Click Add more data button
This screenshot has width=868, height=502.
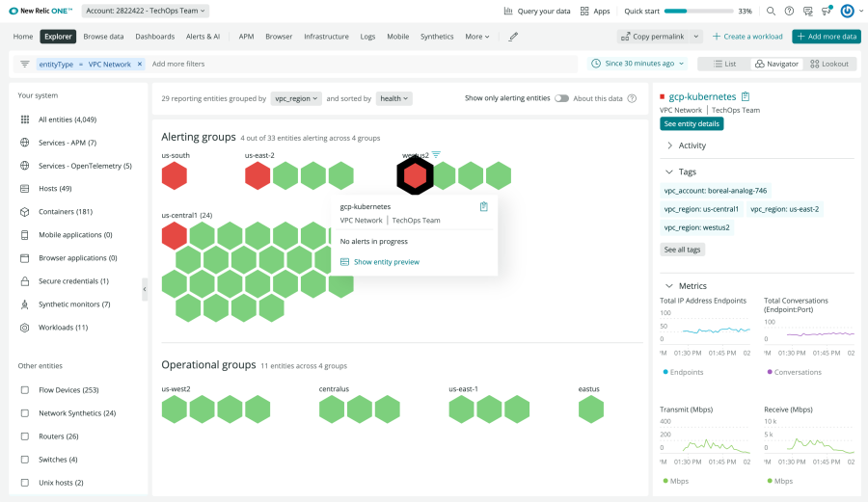(827, 37)
